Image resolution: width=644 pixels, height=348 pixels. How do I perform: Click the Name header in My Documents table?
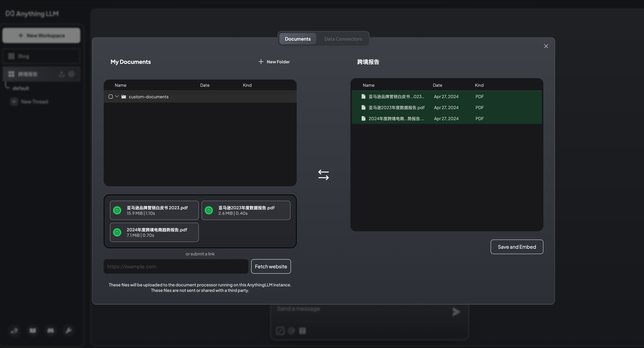tap(120, 85)
